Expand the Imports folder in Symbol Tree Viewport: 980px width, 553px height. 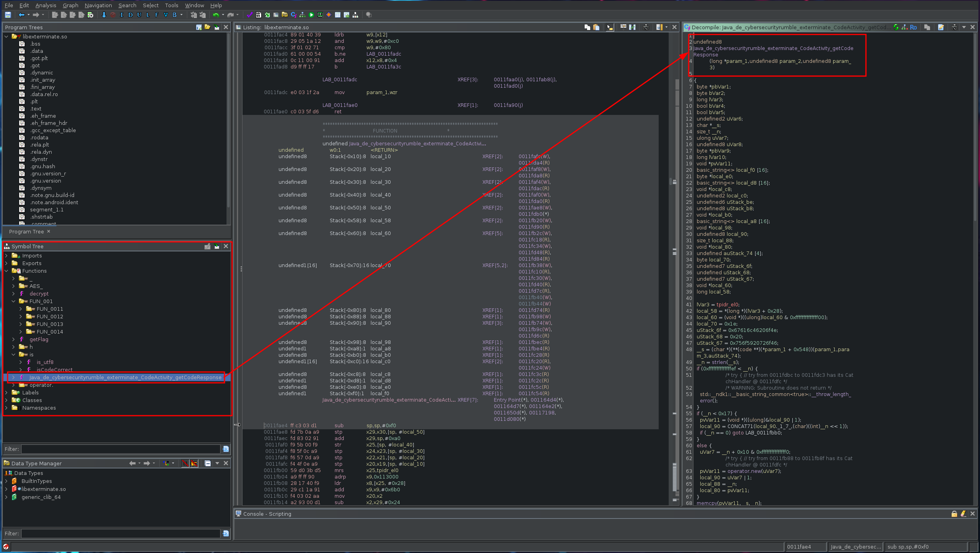[x=6, y=255]
